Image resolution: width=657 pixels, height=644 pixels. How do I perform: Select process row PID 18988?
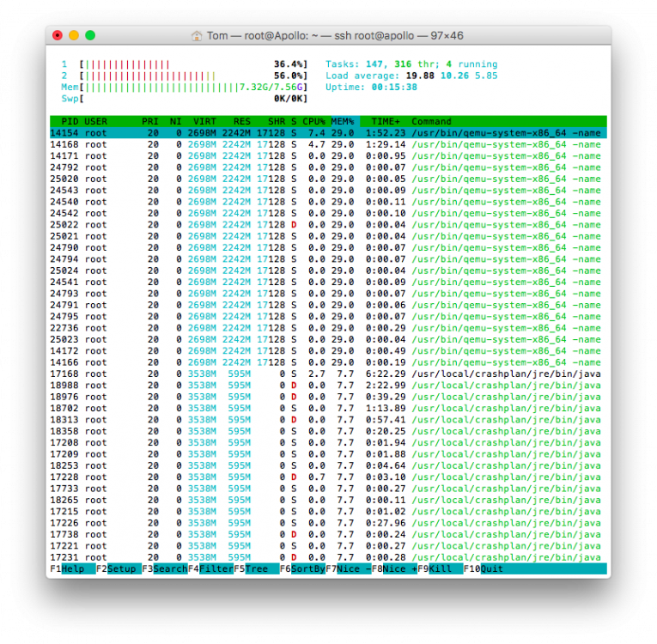click(328, 386)
